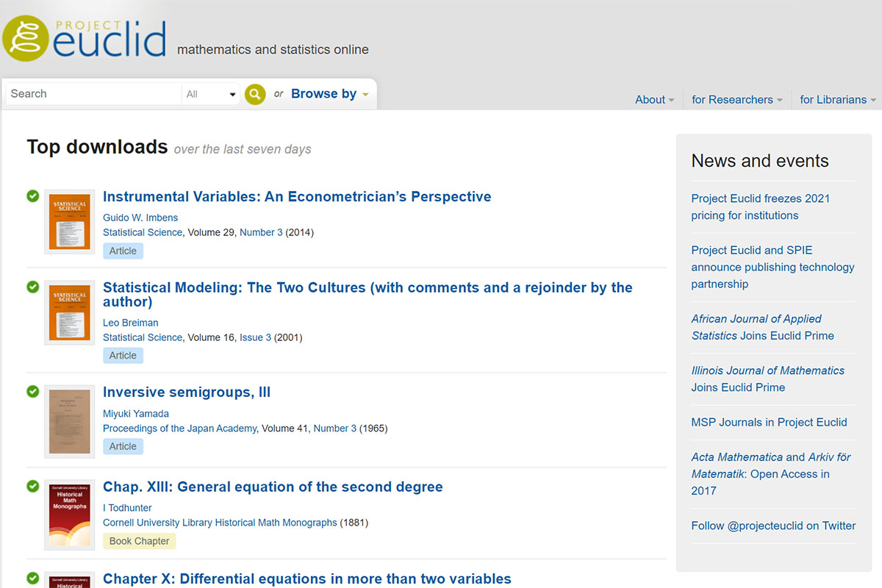Expand the About menu

click(x=654, y=99)
